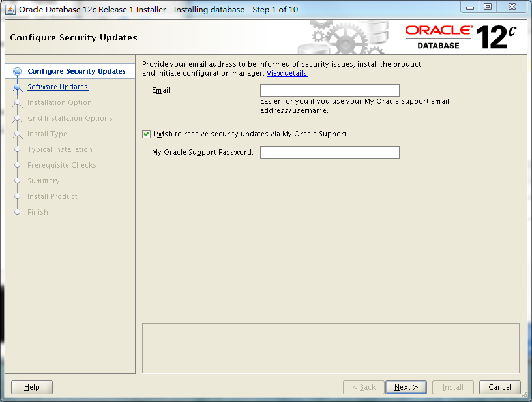Click the Install Product sidebar entry

click(x=52, y=196)
